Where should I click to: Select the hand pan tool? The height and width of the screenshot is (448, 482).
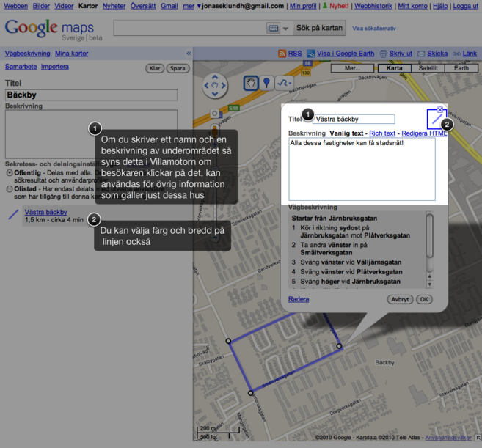252,84
